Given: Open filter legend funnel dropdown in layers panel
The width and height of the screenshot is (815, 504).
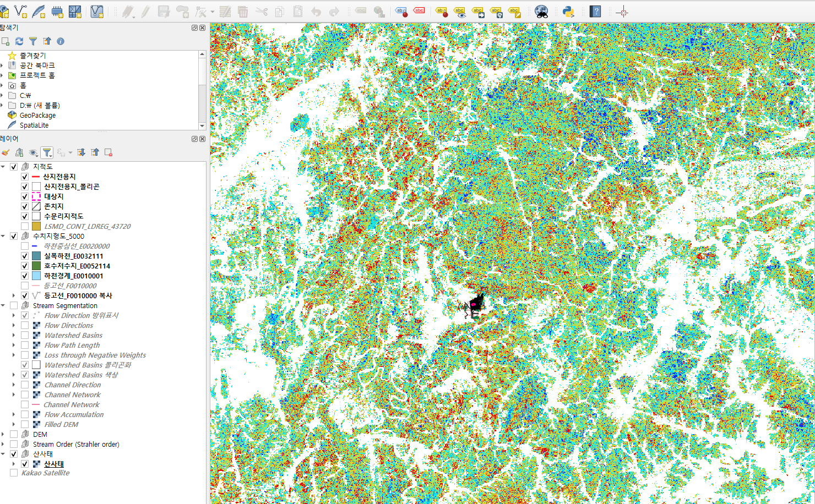Looking at the screenshot, I should coord(47,152).
